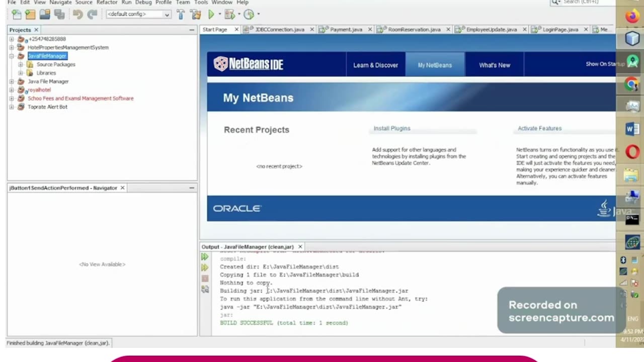The width and height of the screenshot is (644, 362).
Task: Open the Profile Project dropdown arrow
Action: [x=258, y=15]
